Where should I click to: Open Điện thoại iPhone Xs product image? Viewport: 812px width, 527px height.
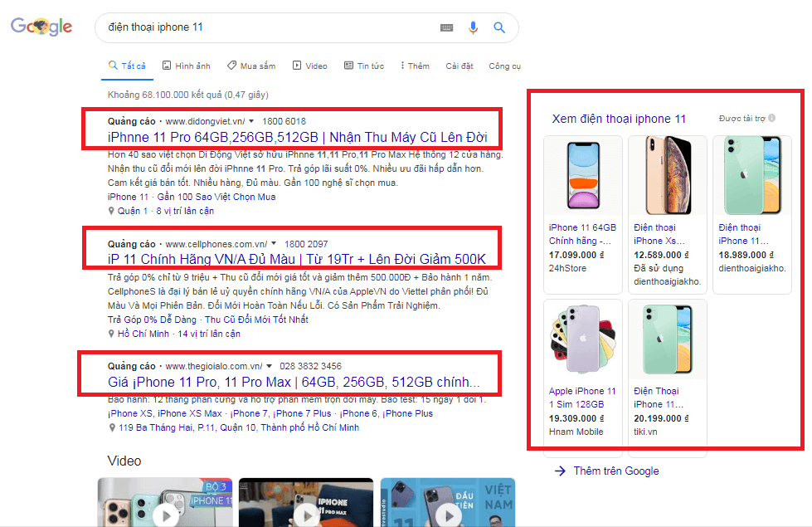(x=668, y=176)
